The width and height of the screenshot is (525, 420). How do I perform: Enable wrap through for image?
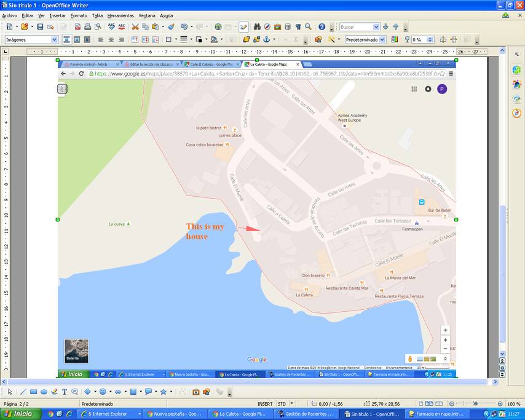coord(87,39)
